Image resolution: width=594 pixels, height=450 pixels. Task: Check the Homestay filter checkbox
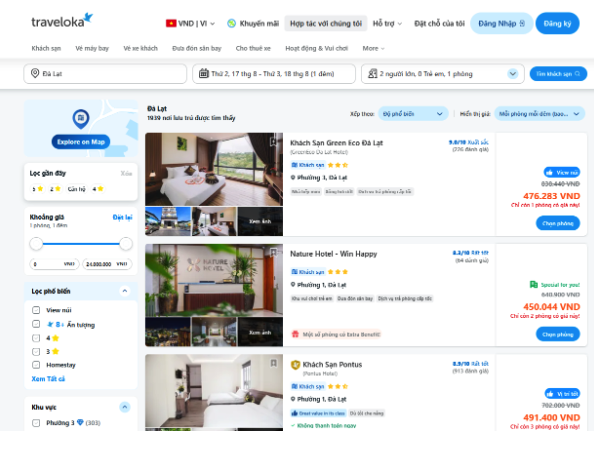36,365
